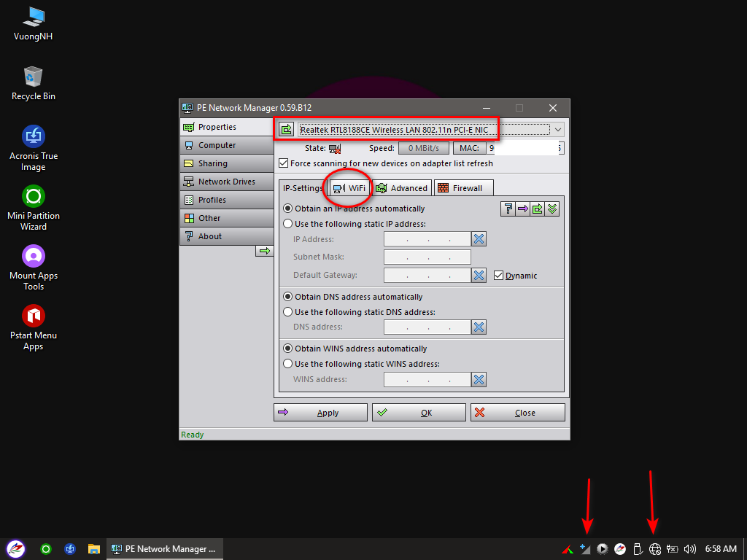Click the battery power tray icon
Screen dimensions: 747x560
click(x=672, y=549)
